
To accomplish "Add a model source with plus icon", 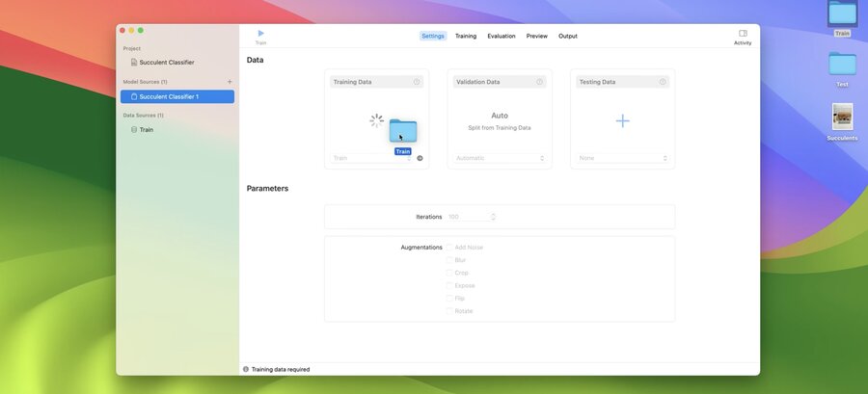I will (x=230, y=82).
